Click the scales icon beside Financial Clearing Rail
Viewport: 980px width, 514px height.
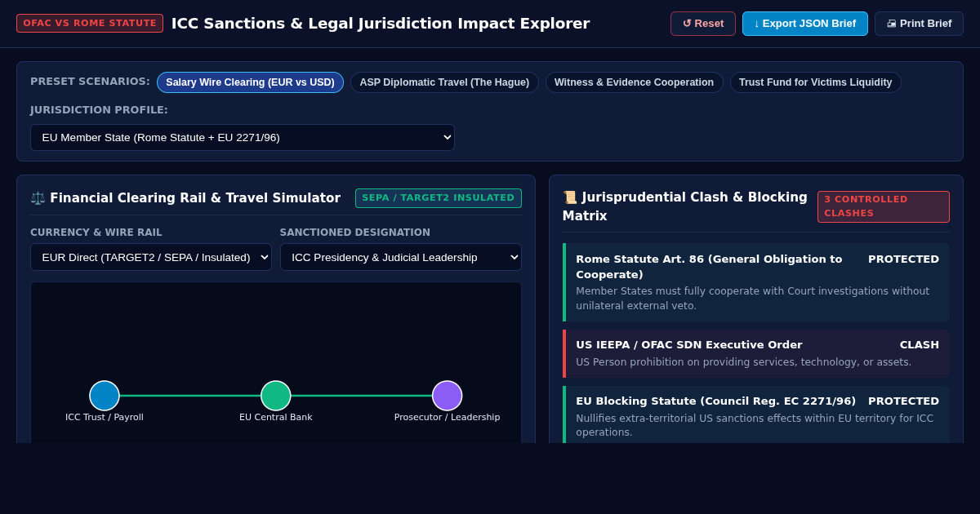38,198
